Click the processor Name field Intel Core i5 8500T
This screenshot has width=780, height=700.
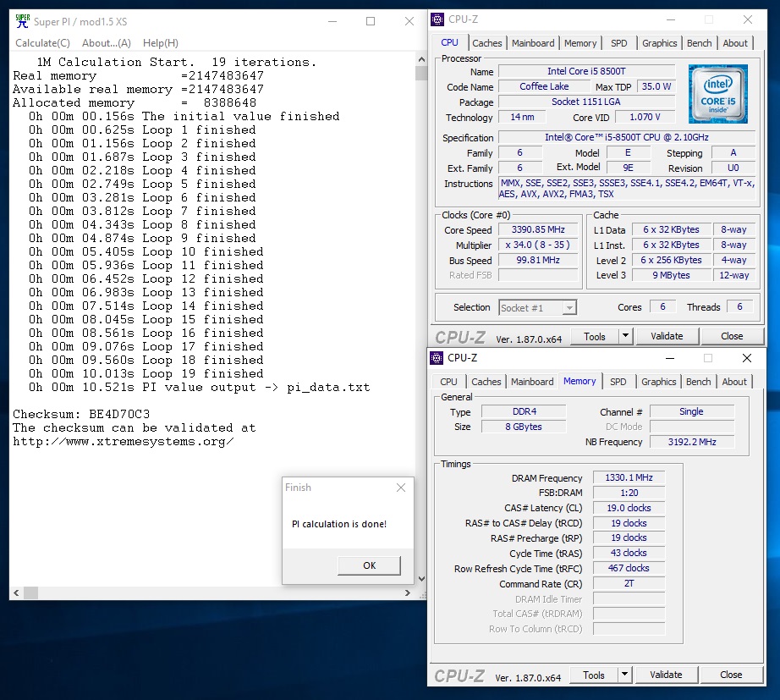click(586, 71)
